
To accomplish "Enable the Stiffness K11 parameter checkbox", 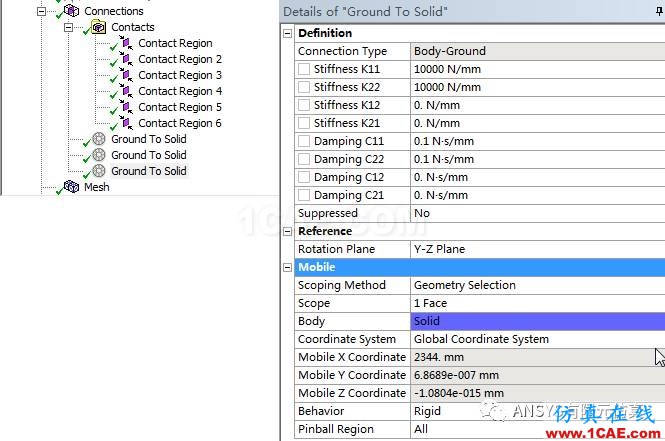I will pos(304,69).
